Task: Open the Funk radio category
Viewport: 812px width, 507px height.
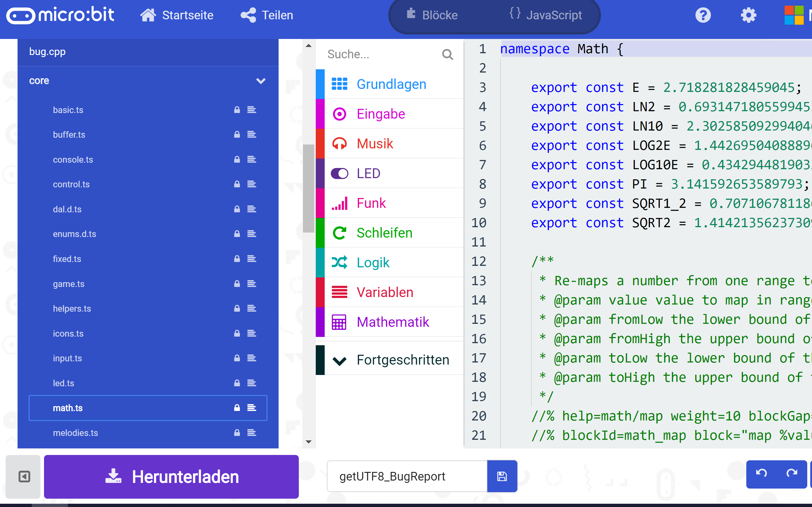Action: click(x=371, y=203)
